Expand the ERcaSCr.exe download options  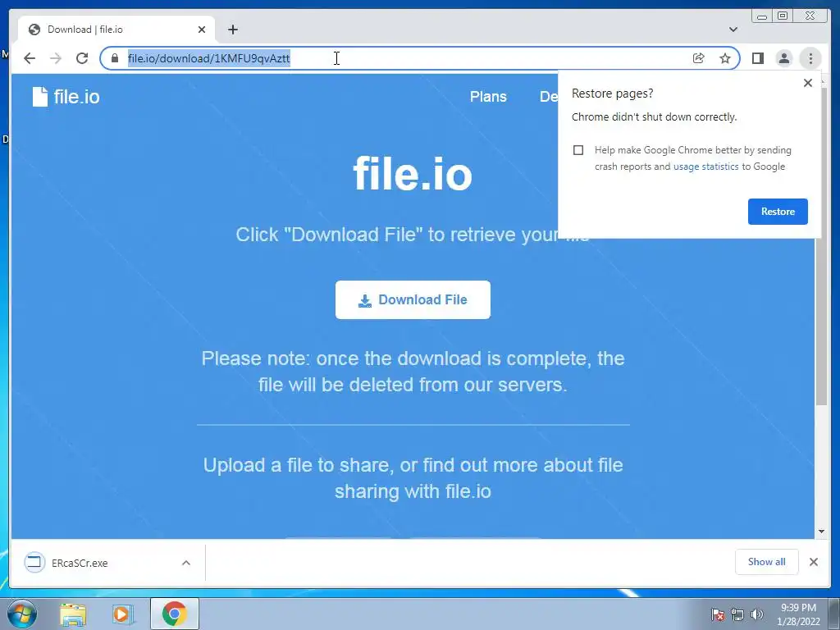(186, 563)
